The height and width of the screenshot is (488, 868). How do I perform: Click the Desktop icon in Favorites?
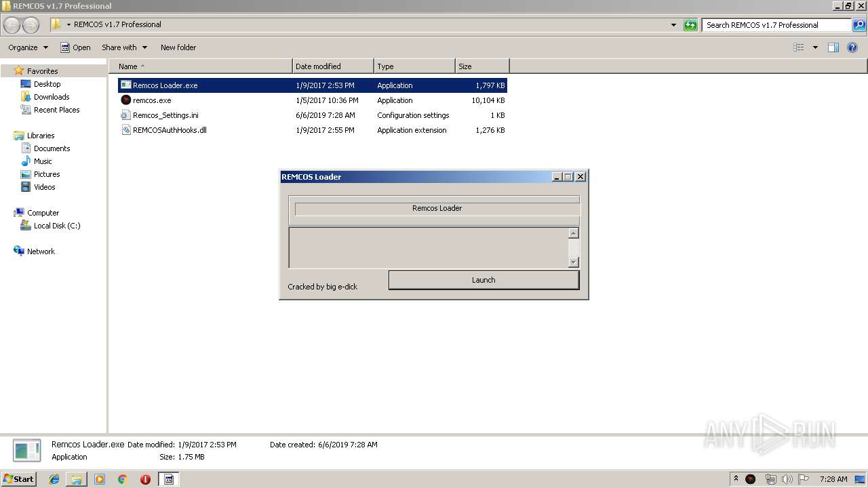[x=26, y=84]
